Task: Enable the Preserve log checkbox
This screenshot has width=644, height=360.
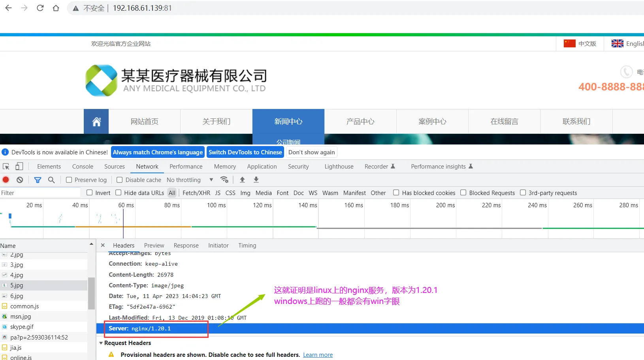Action: click(x=69, y=180)
